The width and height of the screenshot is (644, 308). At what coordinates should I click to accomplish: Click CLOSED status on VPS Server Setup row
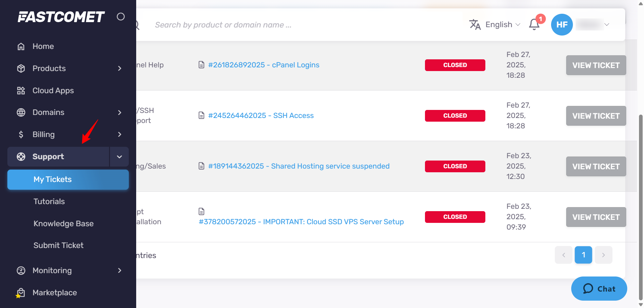click(x=455, y=217)
